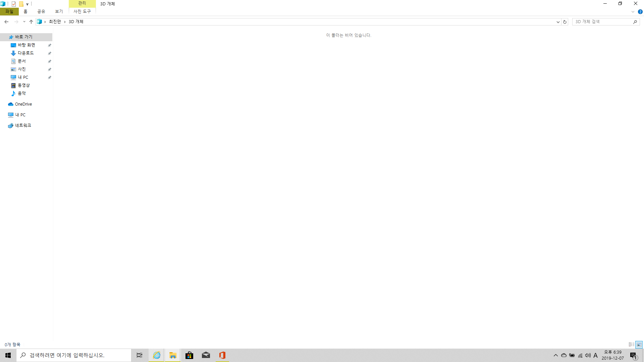Click the battery tray icon
This screenshot has width=644, height=362.
pyautogui.click(x=572, y=355)
